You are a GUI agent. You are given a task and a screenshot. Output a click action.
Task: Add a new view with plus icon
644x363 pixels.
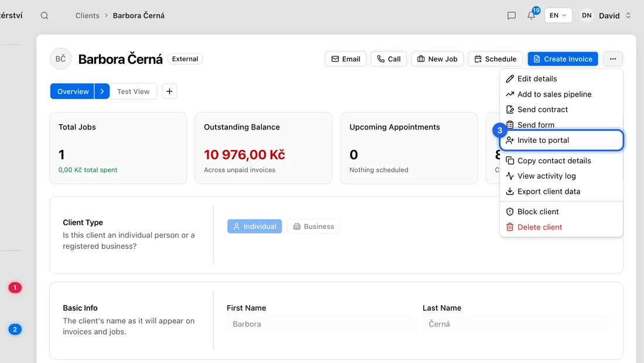click(x=169, y=91)
